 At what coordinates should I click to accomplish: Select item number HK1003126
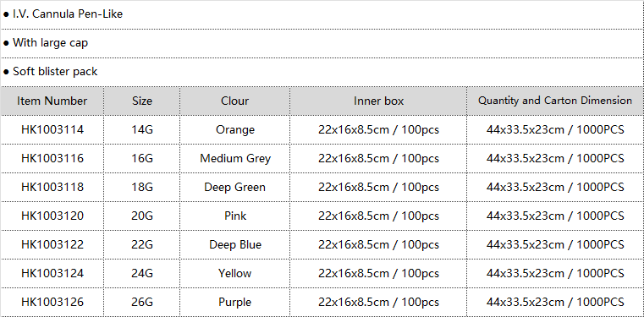[x=52, y=303]
